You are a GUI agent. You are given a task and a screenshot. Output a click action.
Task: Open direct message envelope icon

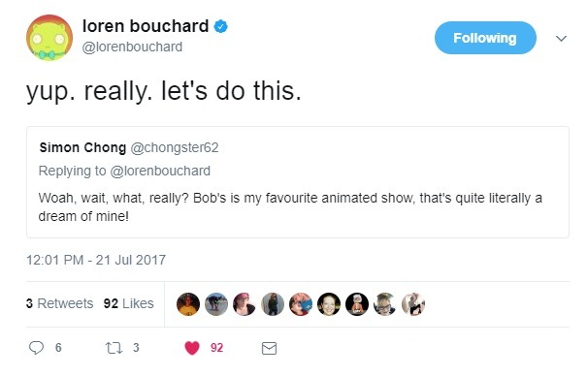point(269,348)
